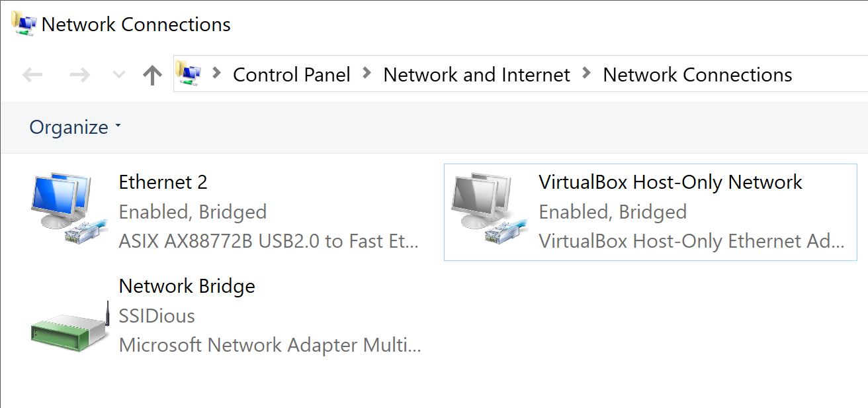Expand the chevron after Network and Internet

click(586, 74)
